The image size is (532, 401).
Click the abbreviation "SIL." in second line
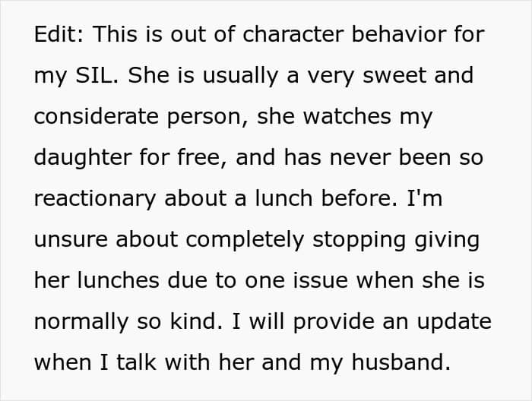tap(97, 75)
